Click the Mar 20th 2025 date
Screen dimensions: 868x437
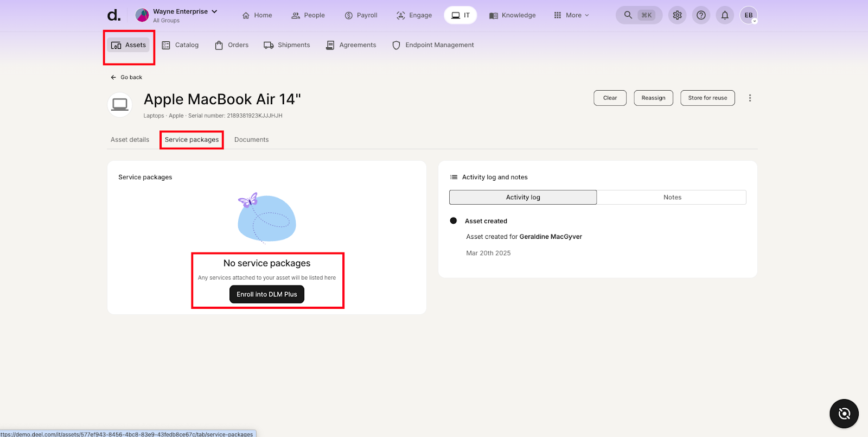pyautogui.click(x=488, y=253)
